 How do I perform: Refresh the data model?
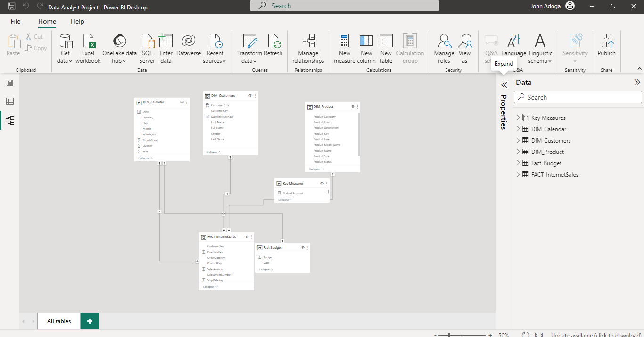273,45
